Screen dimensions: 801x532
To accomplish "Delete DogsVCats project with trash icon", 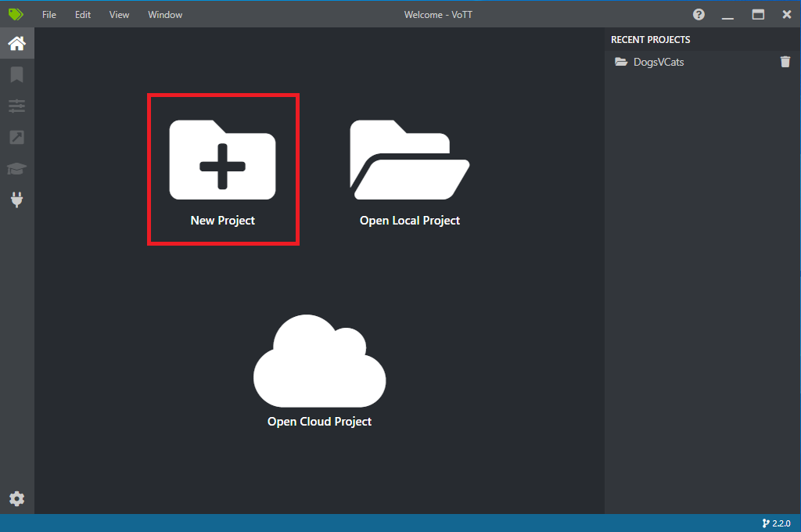I will pos(785,62).
